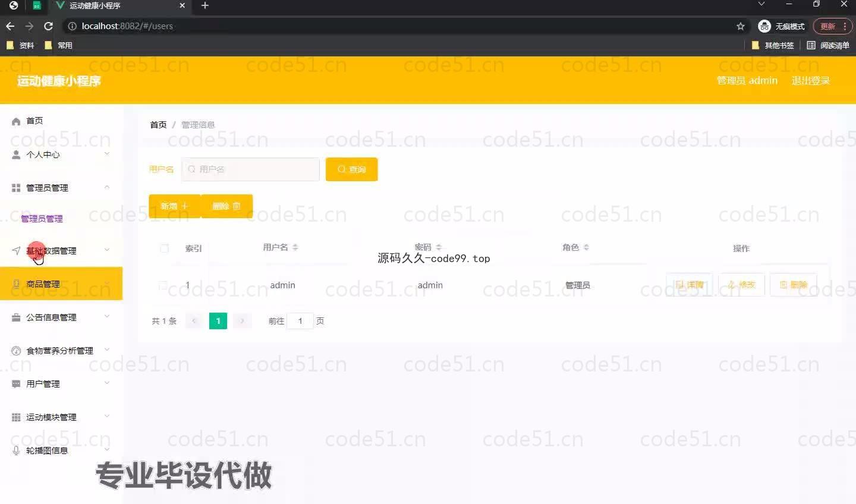856x504 pixels.
Task: Click the site info icon before localhost
Action: pyautogui.click(x=73, y=26)
